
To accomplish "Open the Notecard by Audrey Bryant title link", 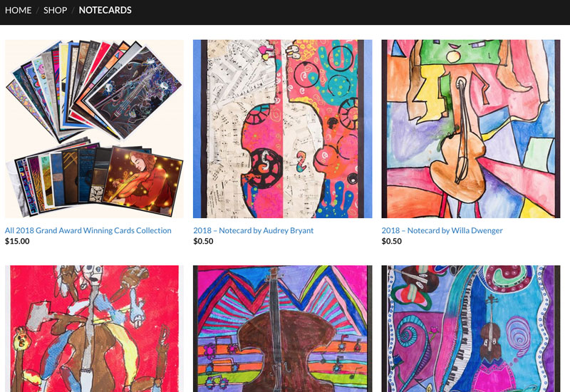I will point(254,230).
